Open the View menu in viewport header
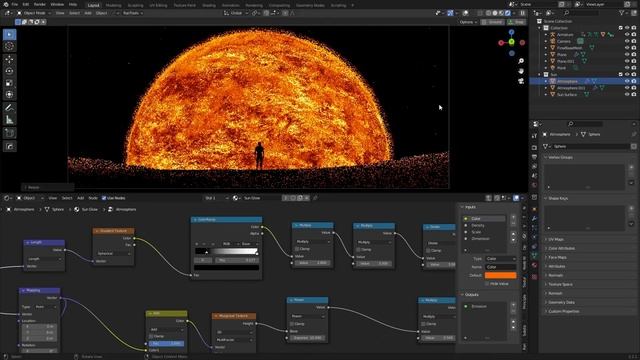Image resolution: width=640 pixels, height=360 pixels. pyautogui.click(x=60, y=13)
